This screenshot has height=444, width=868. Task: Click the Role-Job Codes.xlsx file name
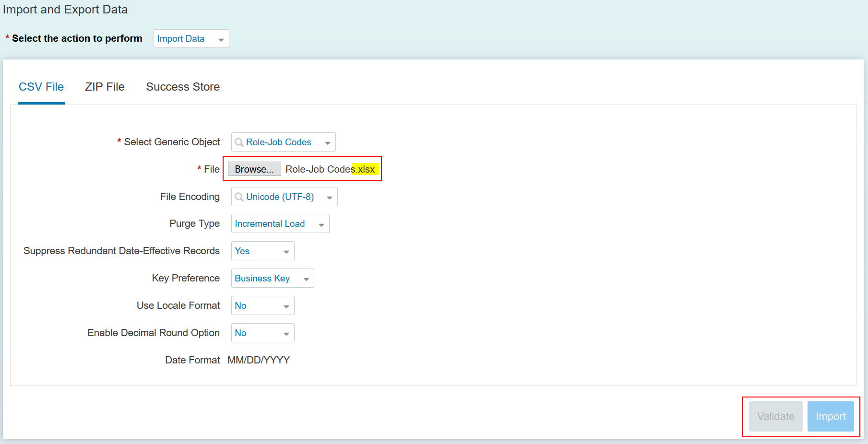coord(330,169)
